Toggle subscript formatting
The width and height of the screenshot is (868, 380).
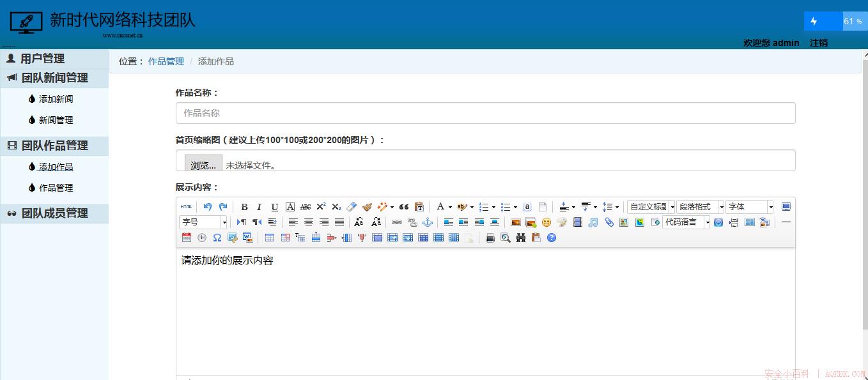pos(336,207)
